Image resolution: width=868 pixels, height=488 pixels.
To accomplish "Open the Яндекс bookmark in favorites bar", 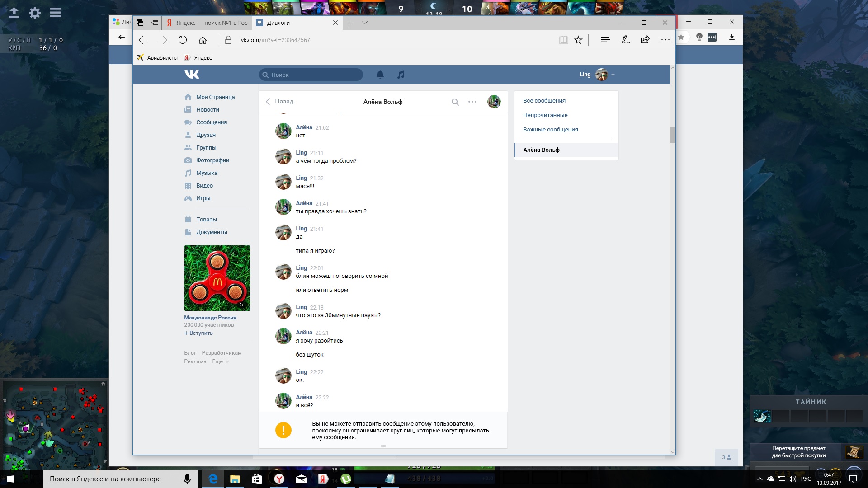I will tap(198, 58).
